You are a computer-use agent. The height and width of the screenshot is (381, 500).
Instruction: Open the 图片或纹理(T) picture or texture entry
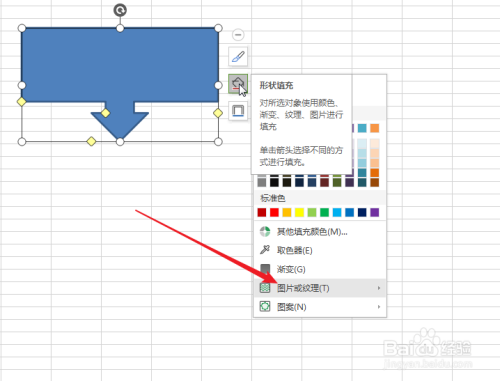[x=320, y=288]
